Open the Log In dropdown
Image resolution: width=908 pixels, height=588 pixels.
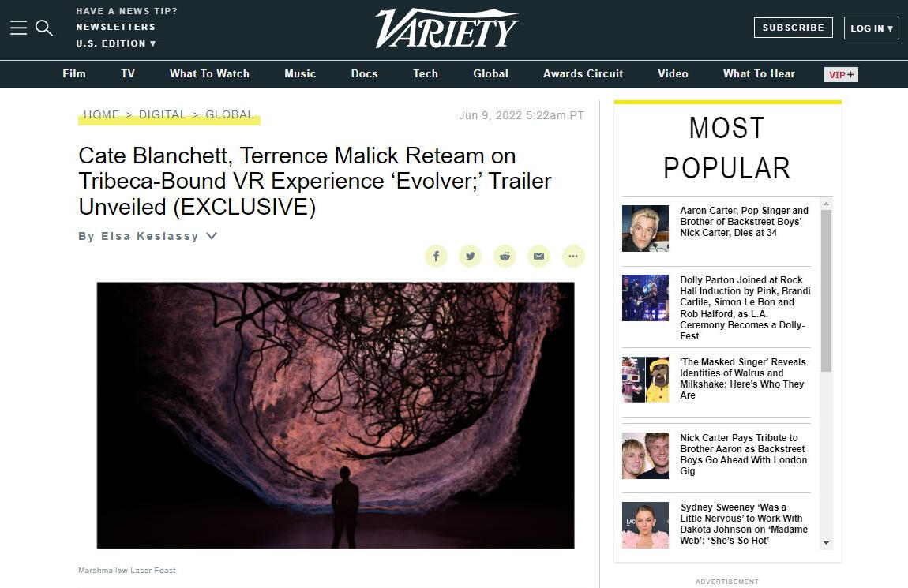(x=871, y=28)
